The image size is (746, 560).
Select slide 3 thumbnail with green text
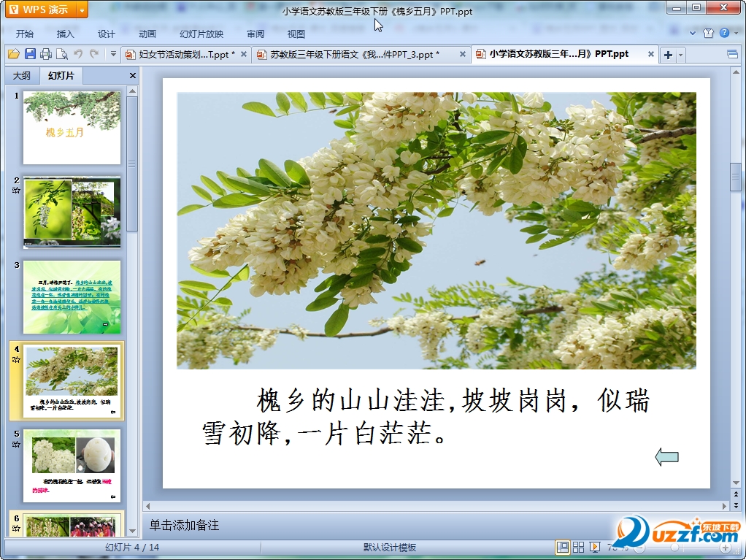(x=72, y=296)
